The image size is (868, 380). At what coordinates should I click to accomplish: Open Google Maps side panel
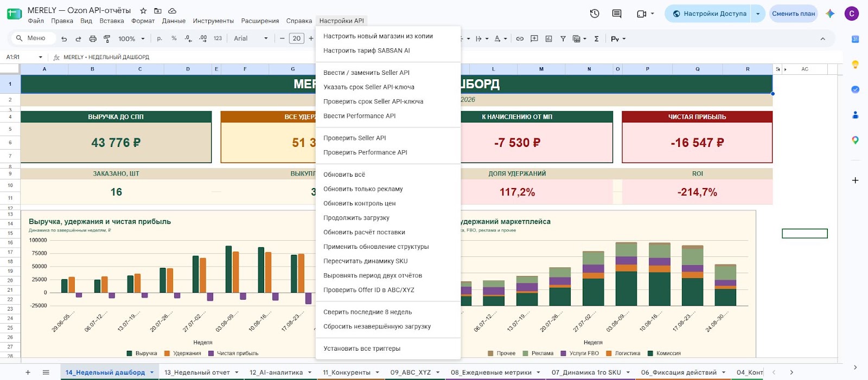coord(855,140)
